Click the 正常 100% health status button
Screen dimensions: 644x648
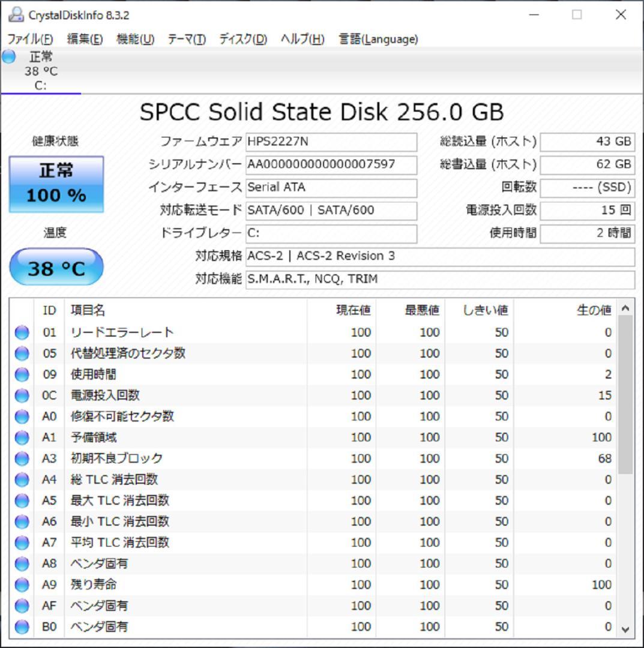[56, 183]
